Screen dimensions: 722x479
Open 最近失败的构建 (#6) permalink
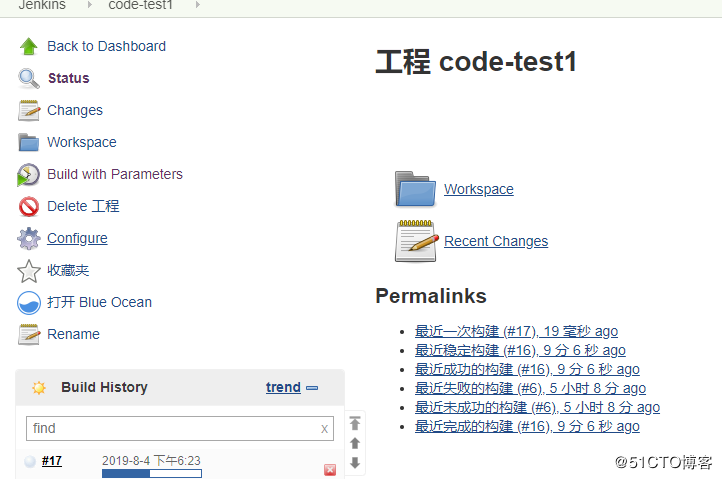[x=530, y=388]
